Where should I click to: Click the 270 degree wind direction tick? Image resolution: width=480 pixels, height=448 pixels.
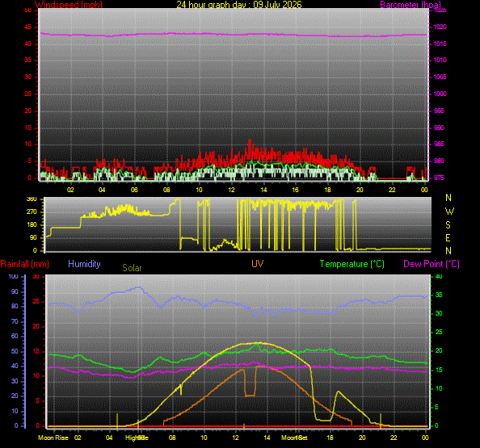click(32, 211)
